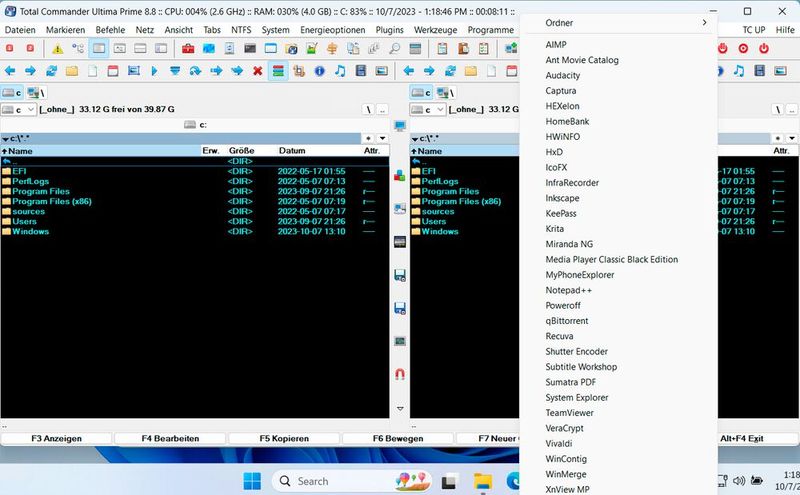
Task: Select network drive button in left panel
Action: pos(37,92)
